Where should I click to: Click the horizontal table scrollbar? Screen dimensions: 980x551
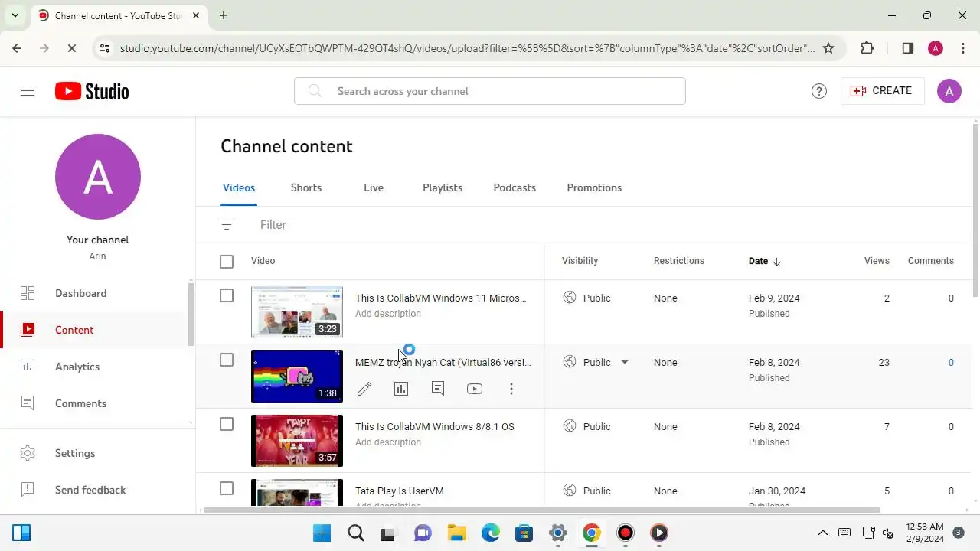[x=541, y=510]
